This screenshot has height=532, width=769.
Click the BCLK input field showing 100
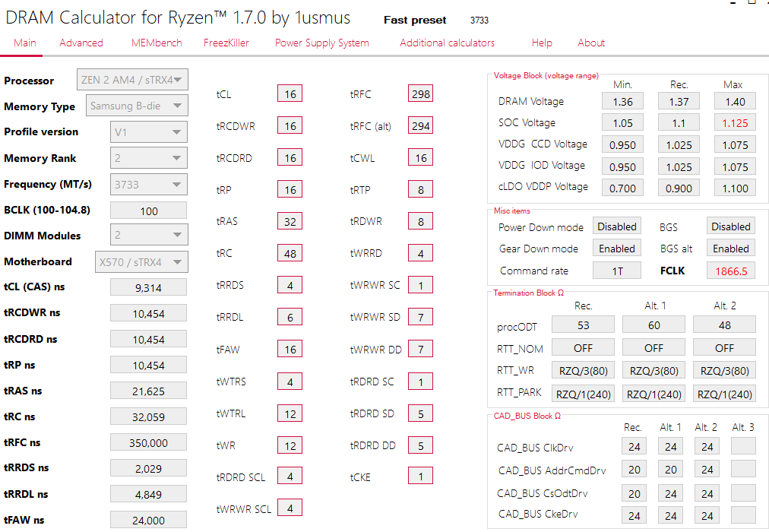click(149, 211)
